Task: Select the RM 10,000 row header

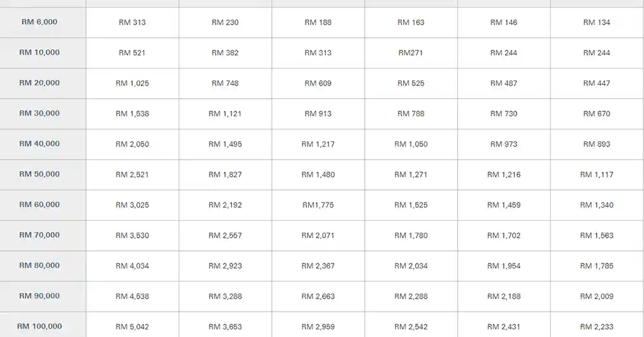Action: click(43, 53)
